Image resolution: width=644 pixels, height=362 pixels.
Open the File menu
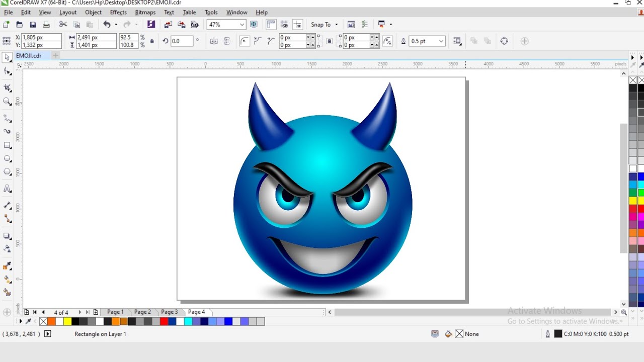pyautogui.click(x=9, y=12)
